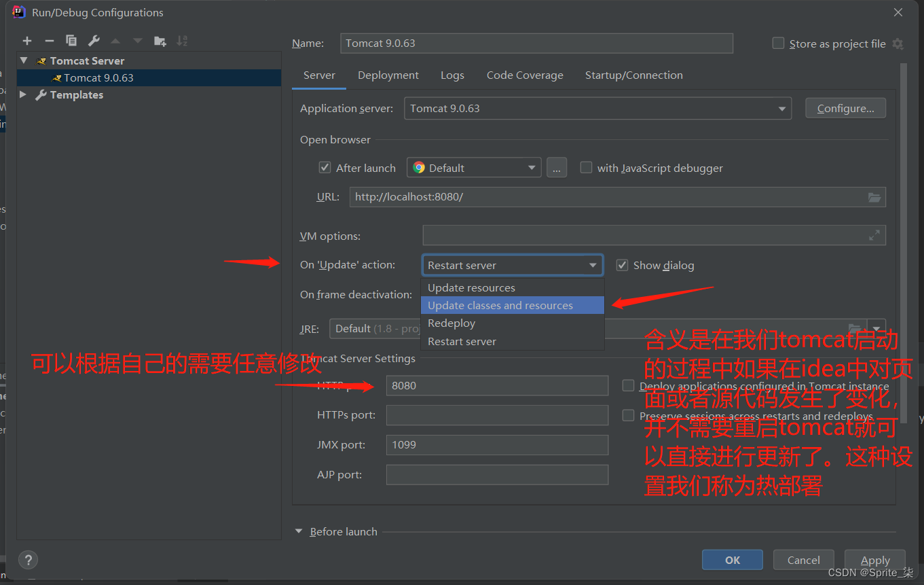
Task: Select Update classes and resources option
Action: pos(513,305)
